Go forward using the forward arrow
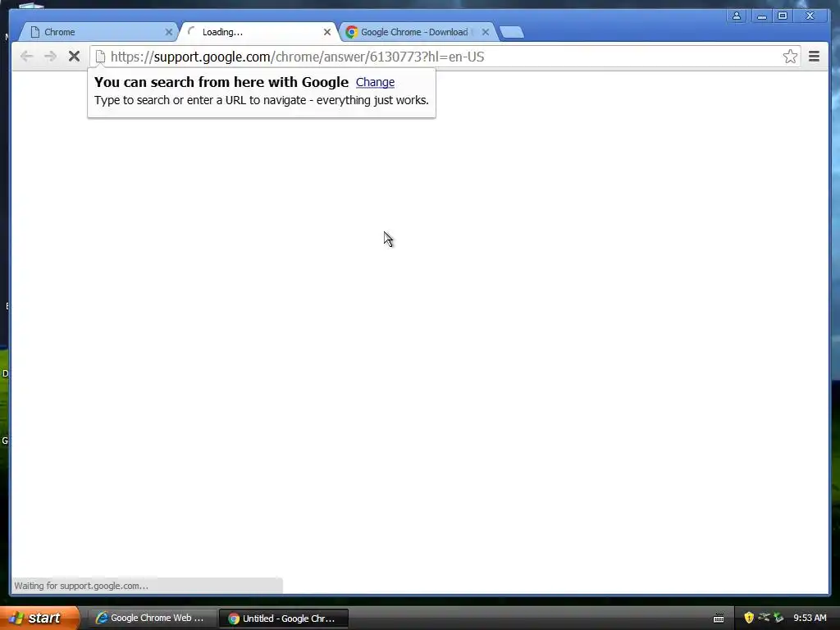Screen dimensions: 840x630 click(x=50, y=57)
